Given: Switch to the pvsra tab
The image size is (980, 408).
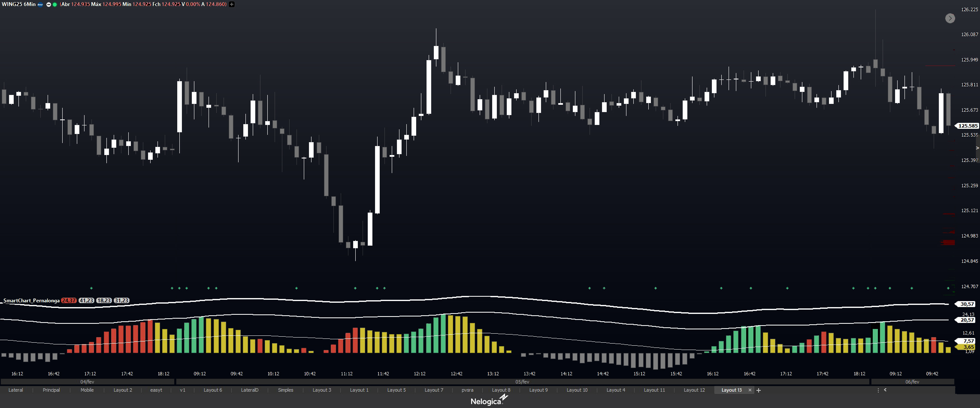Looking at the screenshot, I should [x=467, y=390].
